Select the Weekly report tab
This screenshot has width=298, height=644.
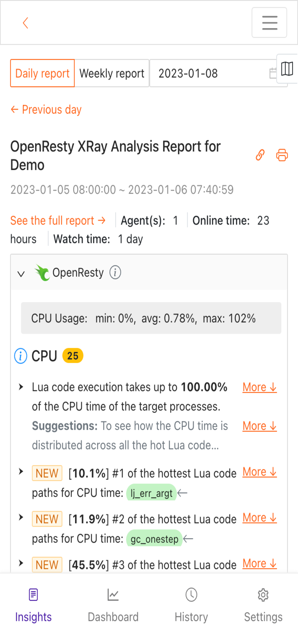112,73
